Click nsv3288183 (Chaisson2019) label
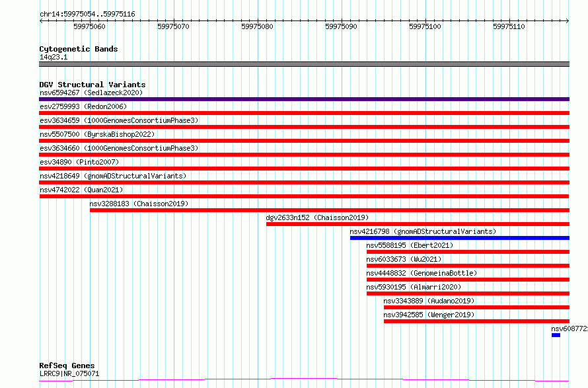Viewport: 588px width, 388px height. [139, 204]
